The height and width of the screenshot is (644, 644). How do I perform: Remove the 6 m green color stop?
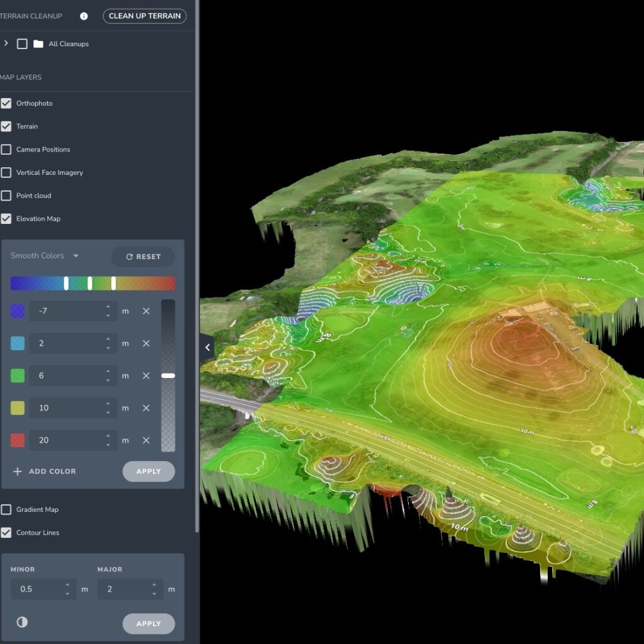146,375
